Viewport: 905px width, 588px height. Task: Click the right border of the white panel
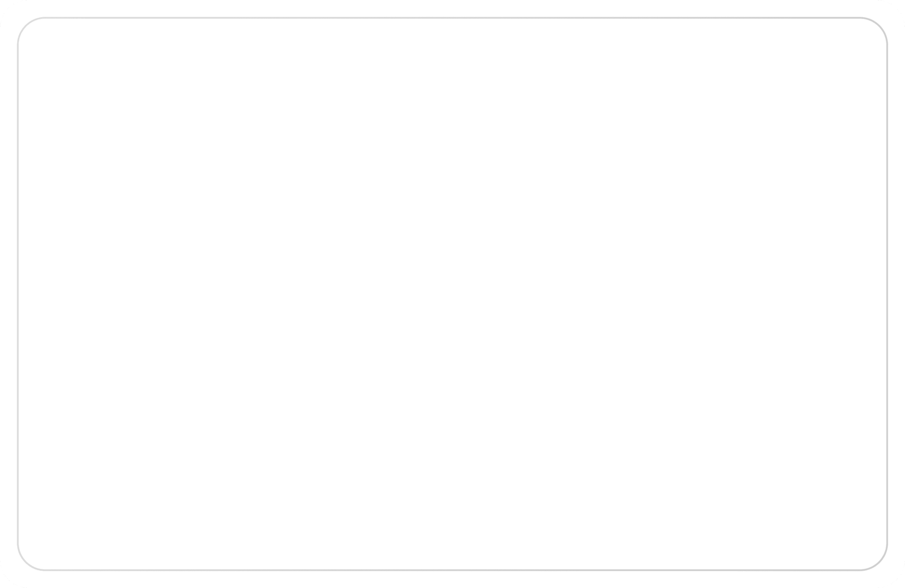click(x=887, y=294)
